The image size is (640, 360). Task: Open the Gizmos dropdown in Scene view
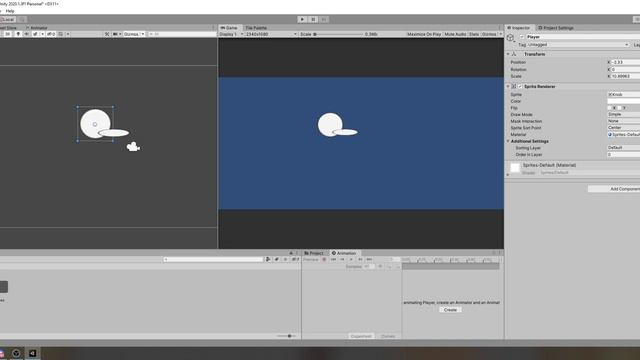pos(134,34)
